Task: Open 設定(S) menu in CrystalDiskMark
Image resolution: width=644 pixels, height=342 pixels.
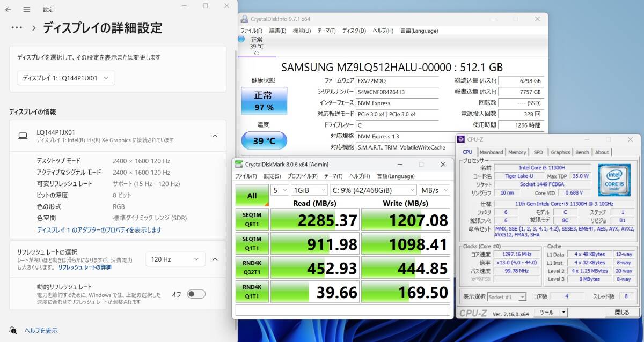Action: pos(272,176)
